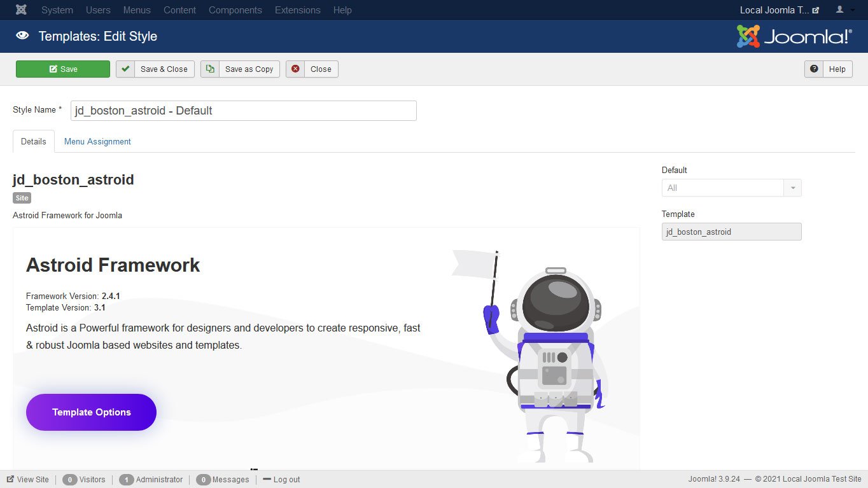The image size is (868, 488).
Task: Switch to the Menu Assignment tab
Action: tap(97, 141)
